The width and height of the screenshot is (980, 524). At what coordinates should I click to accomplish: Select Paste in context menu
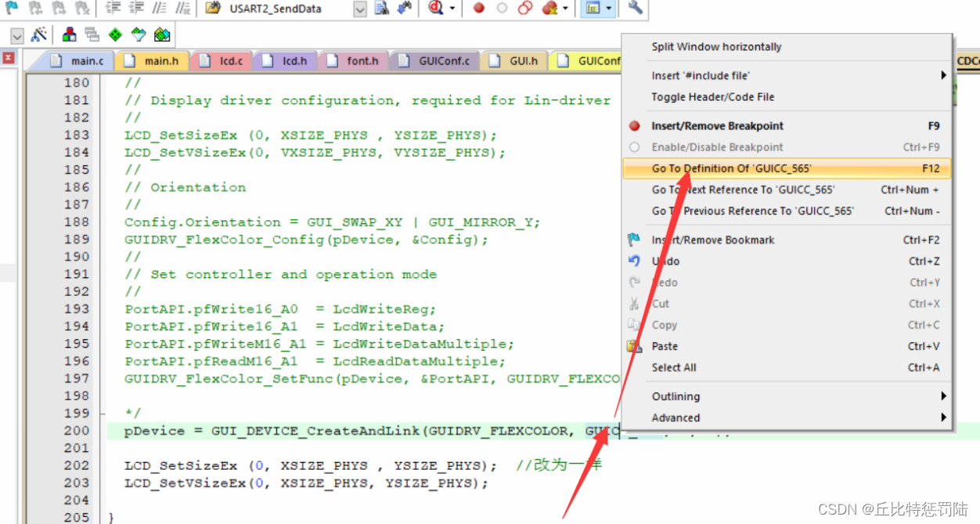click(787, 345)
